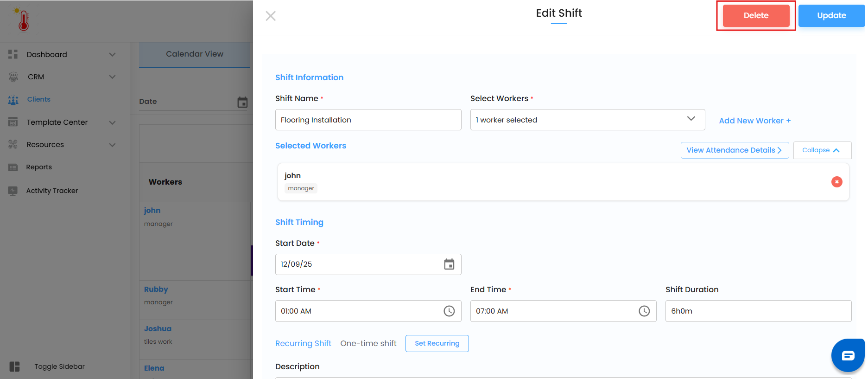Close the Edit Shift panel
Image resolution: width=868 pixels, height=379 pixels.
(x=271, y=16)
